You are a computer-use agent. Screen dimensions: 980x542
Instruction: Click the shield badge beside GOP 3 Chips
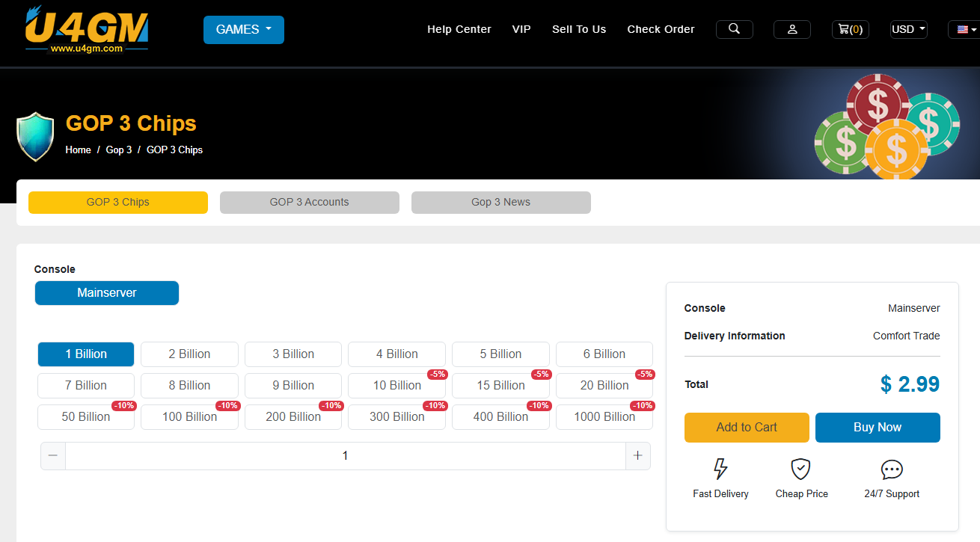pos(36,136)
